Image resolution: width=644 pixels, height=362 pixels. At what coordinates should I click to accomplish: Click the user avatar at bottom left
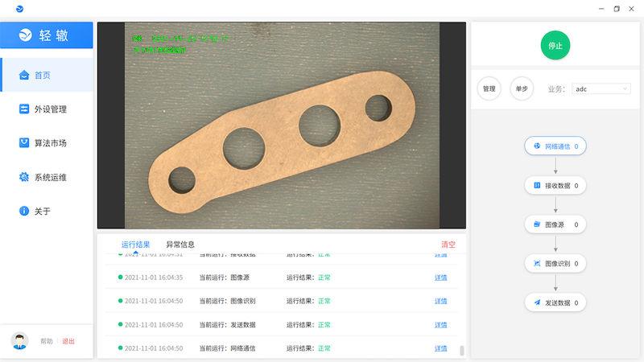click(19, 340)
